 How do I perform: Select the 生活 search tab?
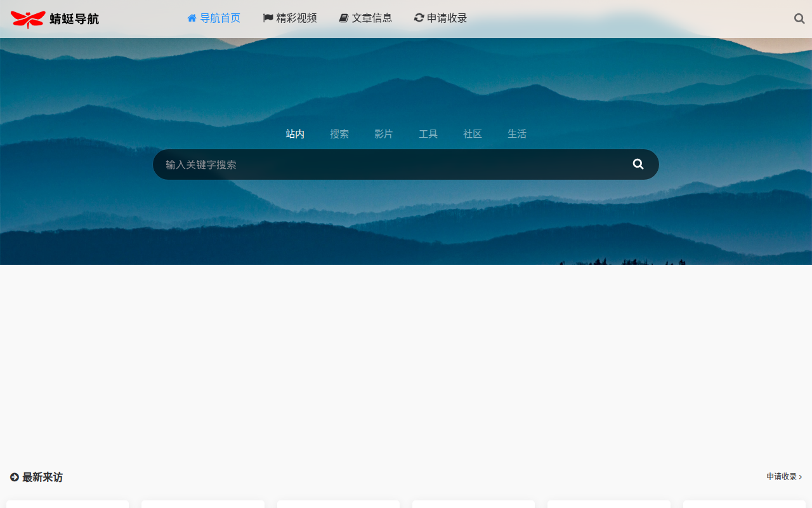click(x=517, y=134)
